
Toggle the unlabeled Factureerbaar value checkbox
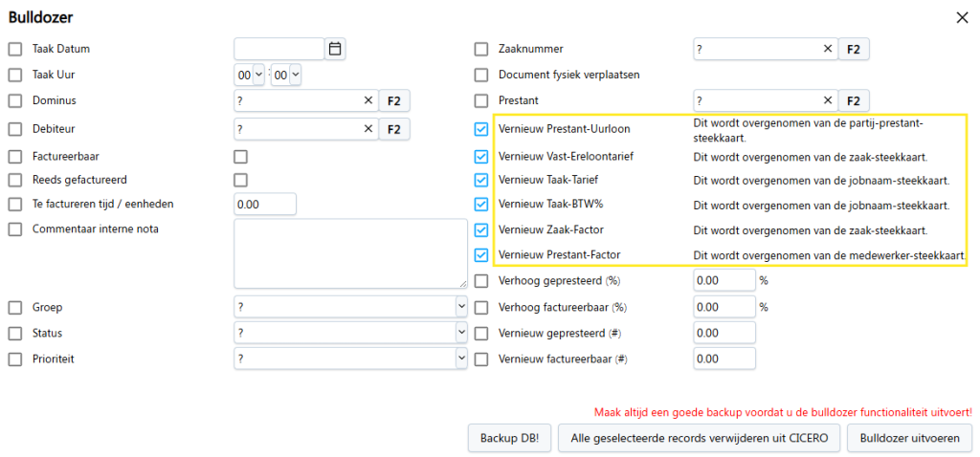(x=240, y=156)
